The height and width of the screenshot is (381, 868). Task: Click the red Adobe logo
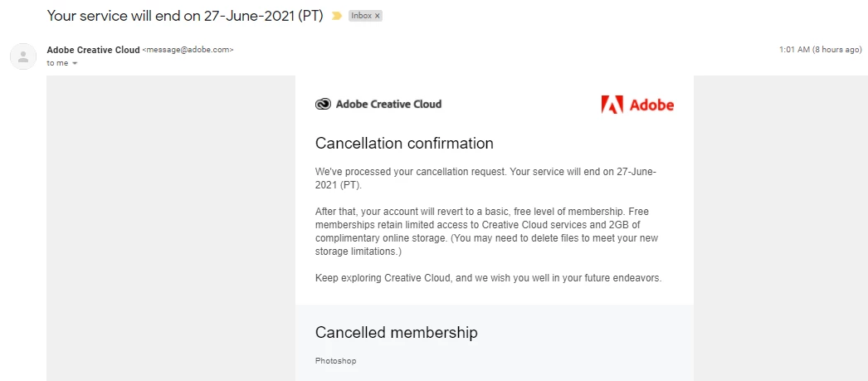(x=612, y=105)
